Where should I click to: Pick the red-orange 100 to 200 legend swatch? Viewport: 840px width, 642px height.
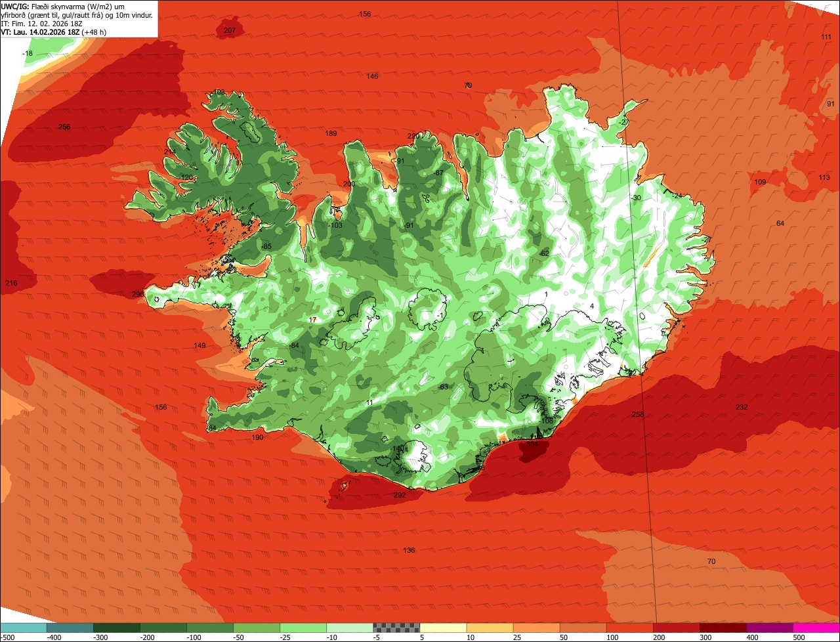click(x=629, y=628)
